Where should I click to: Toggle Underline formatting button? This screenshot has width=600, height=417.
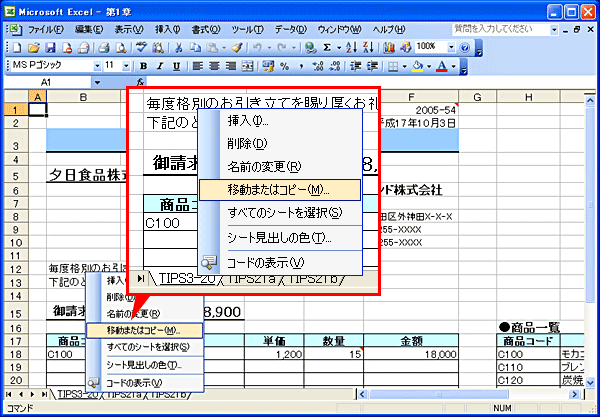click(x=176, y=67)
